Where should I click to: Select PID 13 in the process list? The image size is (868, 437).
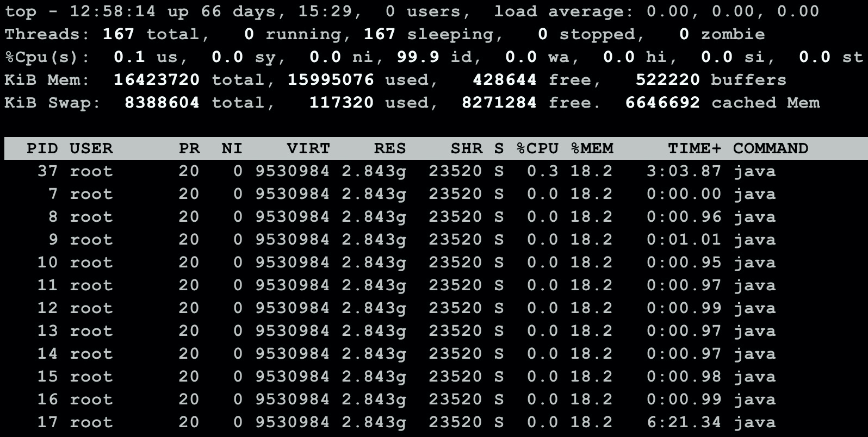coord(47,331)
